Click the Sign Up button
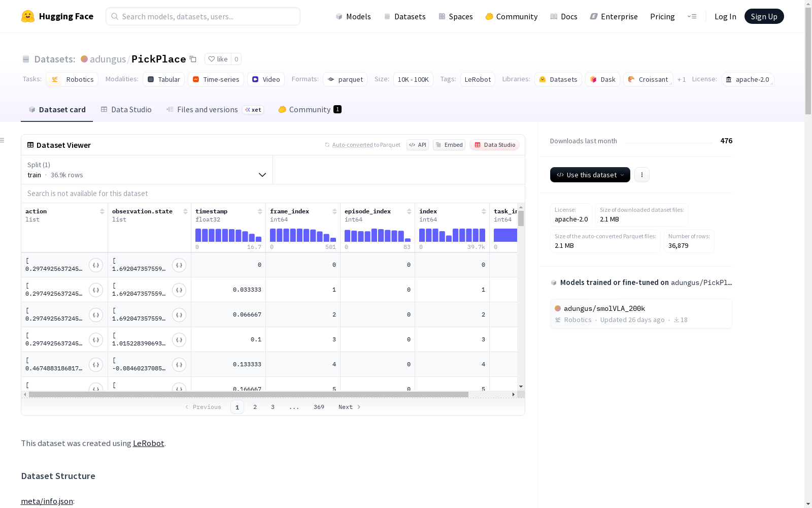The image size is (812, 508). click(x=764, y=16)
